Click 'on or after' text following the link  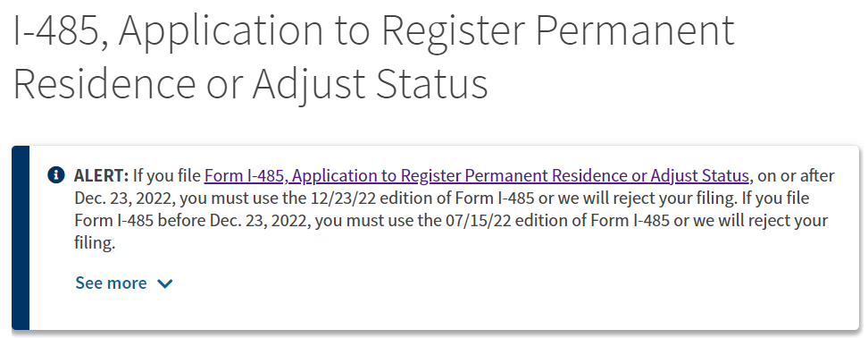point(796,176)
